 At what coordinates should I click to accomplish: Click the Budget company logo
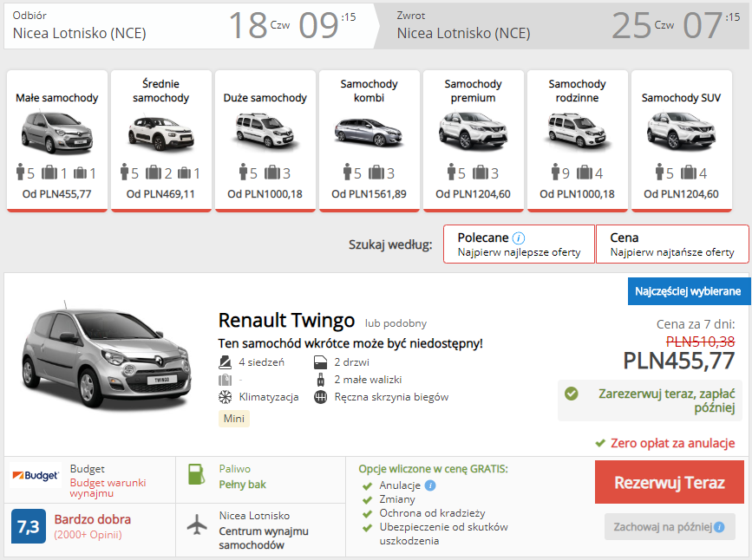36,475
